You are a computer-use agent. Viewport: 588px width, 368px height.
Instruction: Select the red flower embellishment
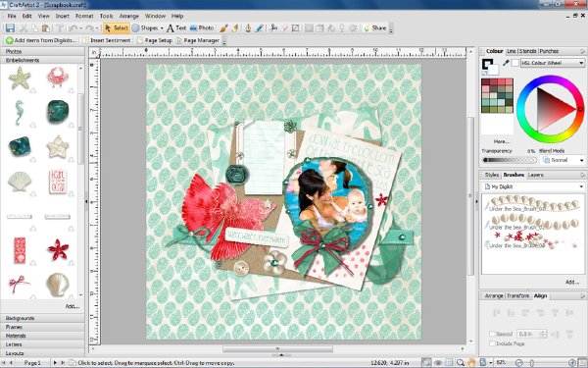pos(58,250)
